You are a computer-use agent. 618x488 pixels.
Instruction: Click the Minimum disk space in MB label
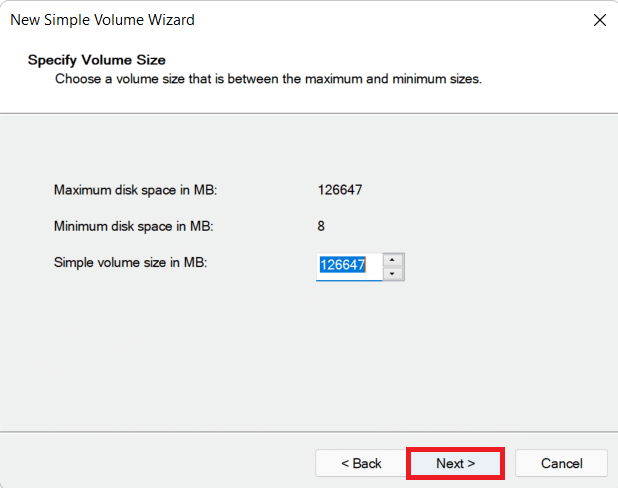coord(133,226)
